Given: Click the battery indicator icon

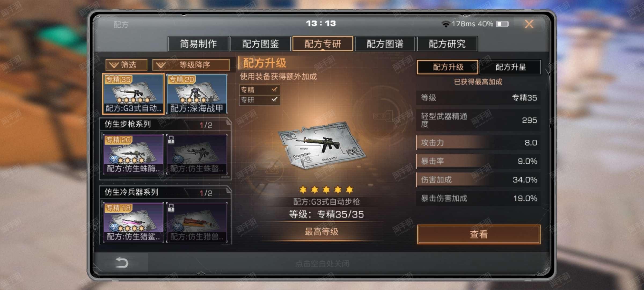Looking at the screenshot, I should coord(502,24).
